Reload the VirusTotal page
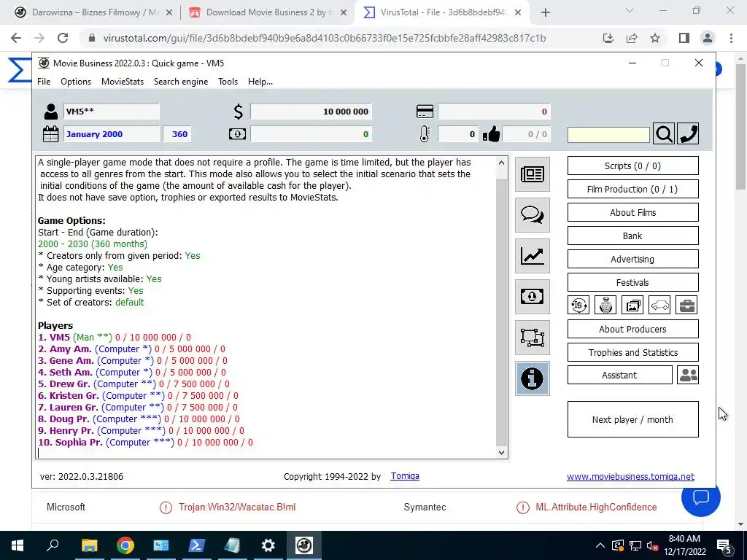Screen dimensions: 747x560 click(63, 38)
